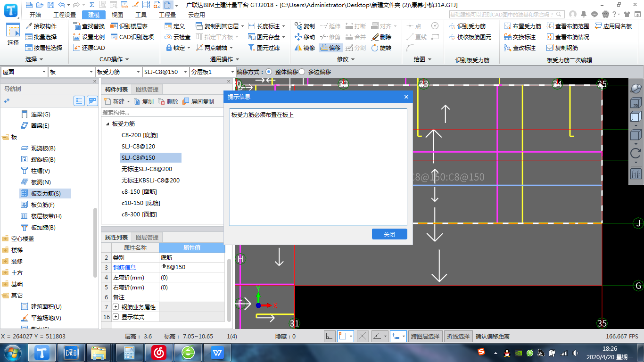644x362 pixels.
Task: Switch to the 视图 ribbon tab
Action: point(117,15)
